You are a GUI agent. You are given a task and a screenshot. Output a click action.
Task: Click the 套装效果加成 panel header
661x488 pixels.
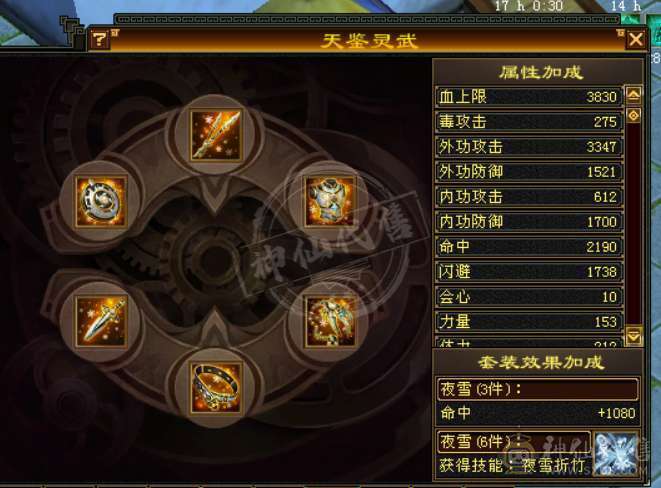coord(541,362)
